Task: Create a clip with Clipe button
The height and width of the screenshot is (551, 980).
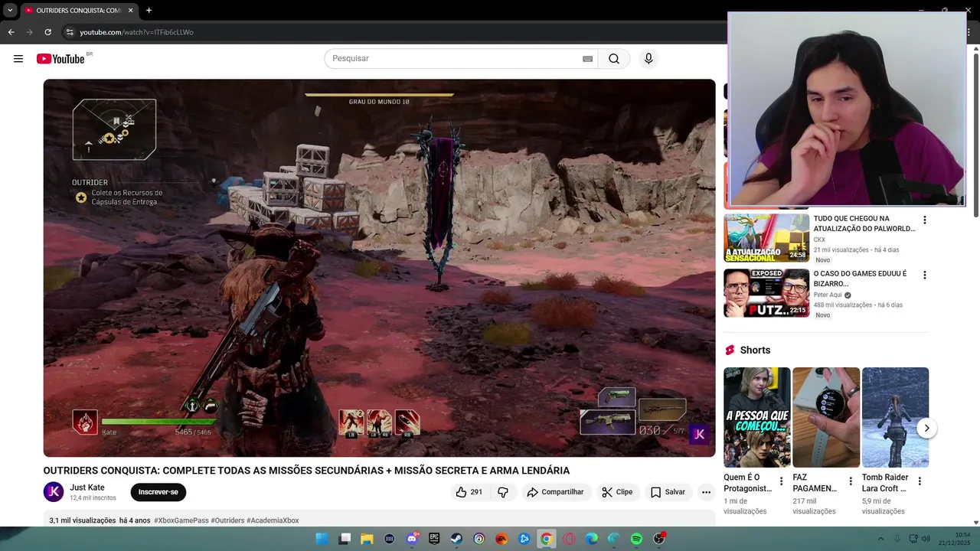Action: coord(617,492)
